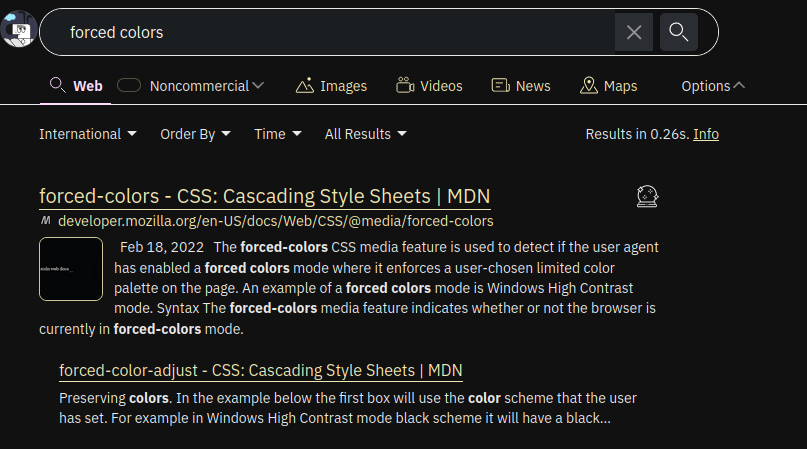The width and height of the screenshot is (807, 449).
Task: Click the Videos camera icon
Action: [405, 86]
